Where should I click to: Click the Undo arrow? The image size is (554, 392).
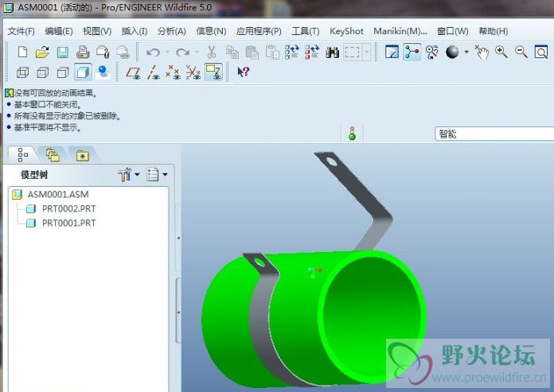[153, 52]
